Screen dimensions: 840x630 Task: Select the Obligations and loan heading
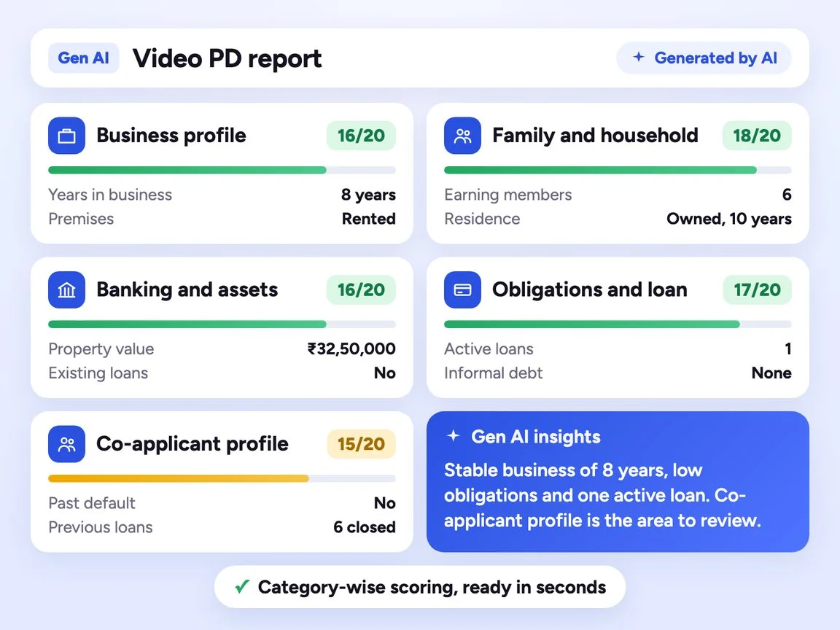(x=590, y=289)
